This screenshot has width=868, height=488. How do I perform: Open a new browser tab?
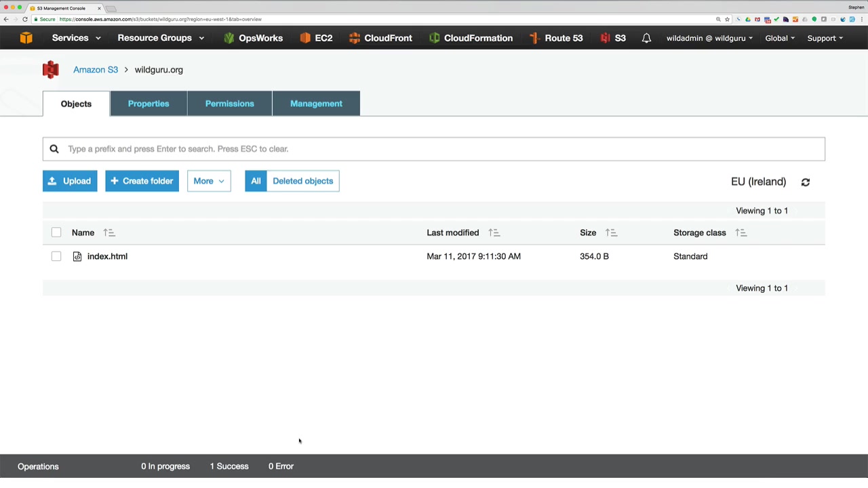pyautogui.click(x=111, y=8)
